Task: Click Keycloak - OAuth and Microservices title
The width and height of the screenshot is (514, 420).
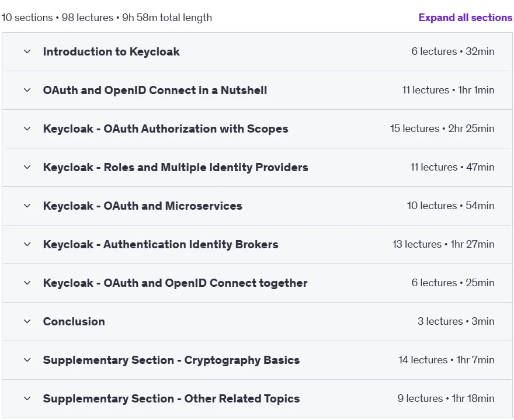Action: [143, 206]
